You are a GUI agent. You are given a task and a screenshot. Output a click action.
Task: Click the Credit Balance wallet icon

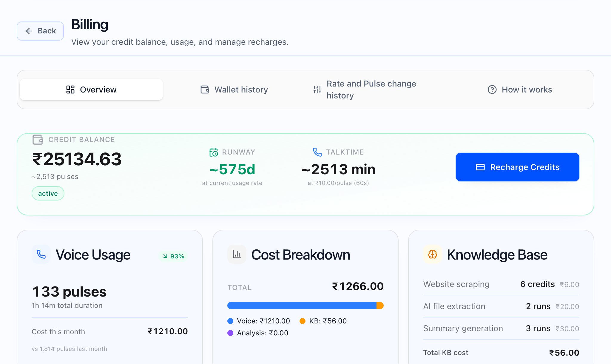pyautogui.click(x=38, y=140)
